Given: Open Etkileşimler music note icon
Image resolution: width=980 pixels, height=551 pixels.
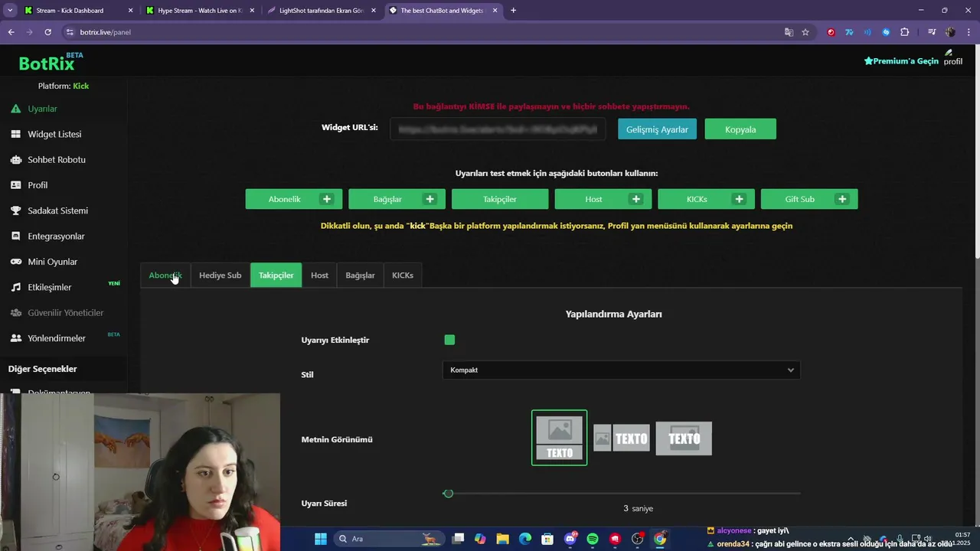Looking at the screenshot, I should (15, 287).
